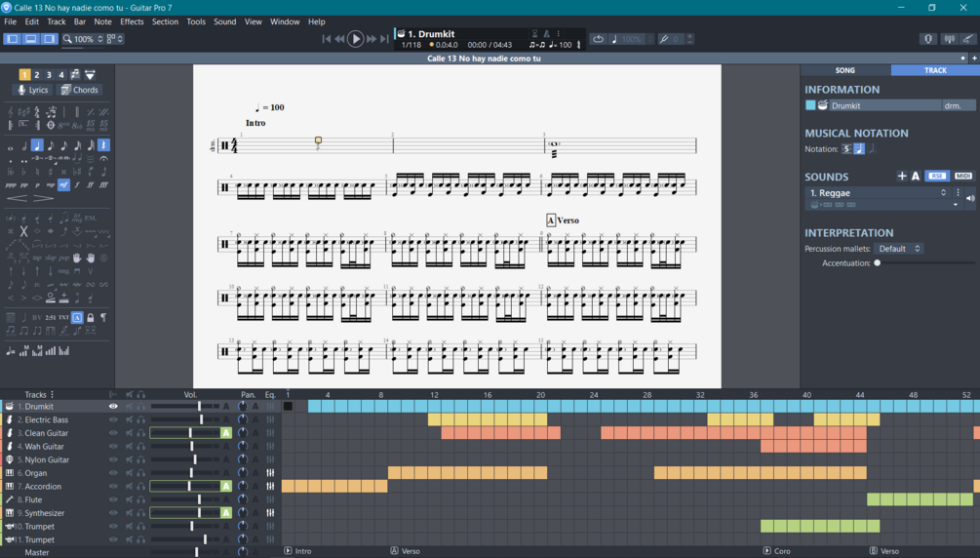Screen dimensions: 980x558
Task: Jump to the Coro section marker in timeline
Action: [777, 551]
